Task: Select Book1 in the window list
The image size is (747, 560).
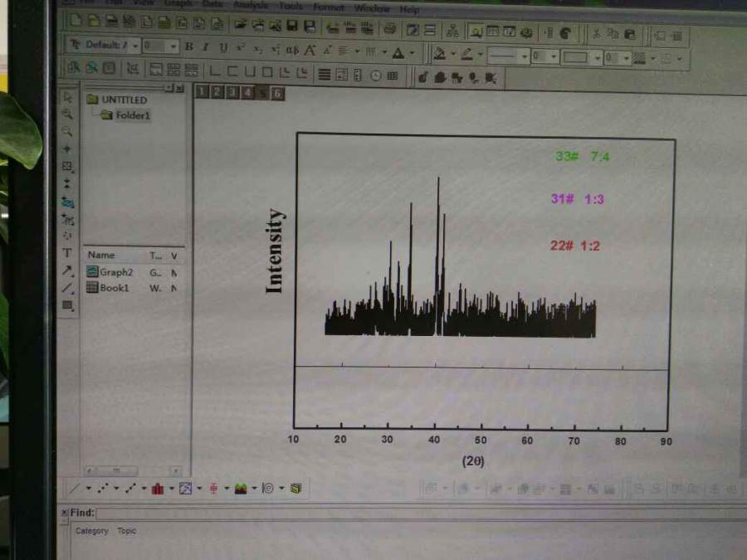Action: coord(108,288)
